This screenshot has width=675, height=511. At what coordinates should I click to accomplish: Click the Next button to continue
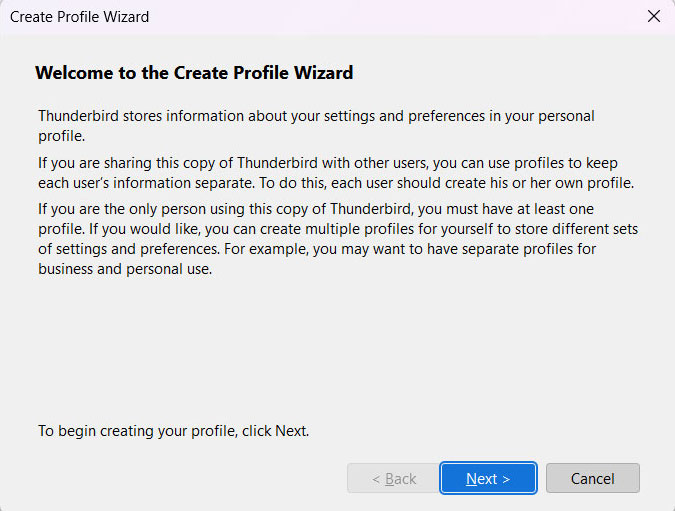(488, 478)
